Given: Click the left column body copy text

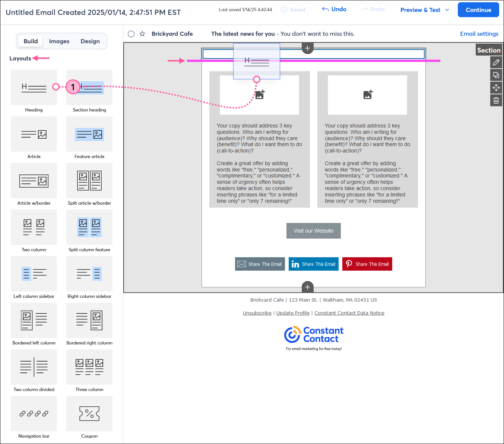Looking at the screenshot, I should coord(260,163).
